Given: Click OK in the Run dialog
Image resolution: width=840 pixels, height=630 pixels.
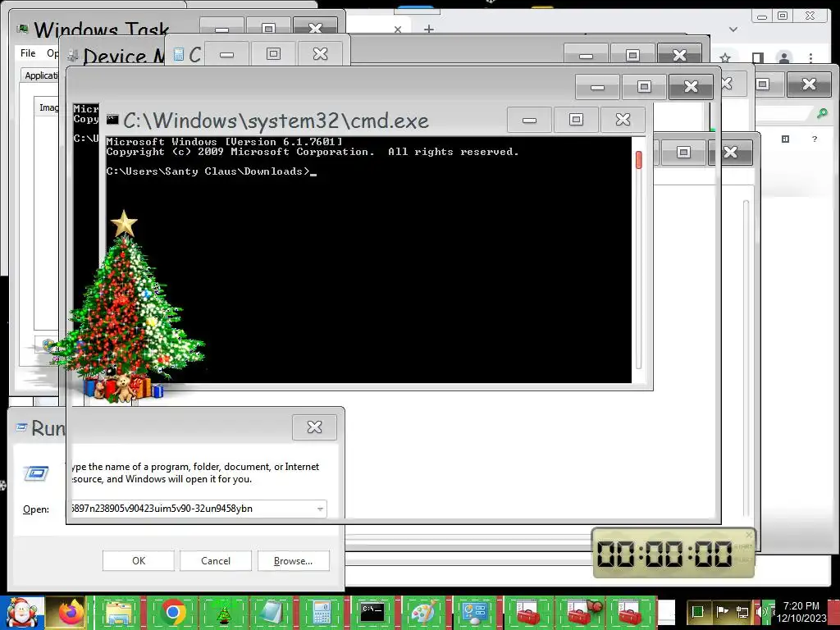Looking at the screenshot, I should coord(138,561).
